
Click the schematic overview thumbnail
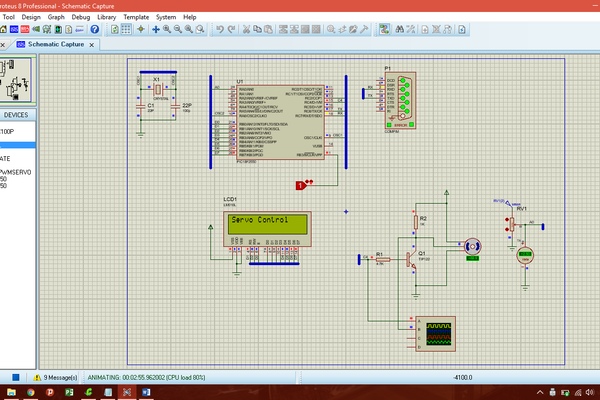click(17, 78)
